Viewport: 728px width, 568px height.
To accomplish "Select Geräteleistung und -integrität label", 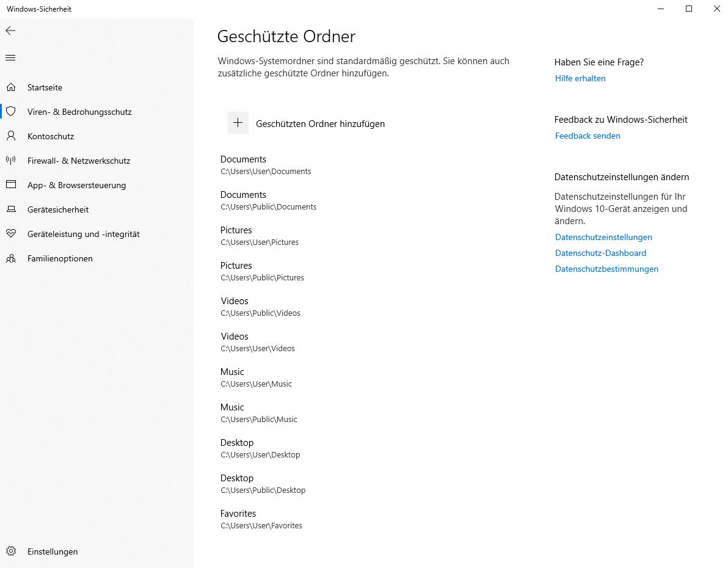I will tap(84, 234).
